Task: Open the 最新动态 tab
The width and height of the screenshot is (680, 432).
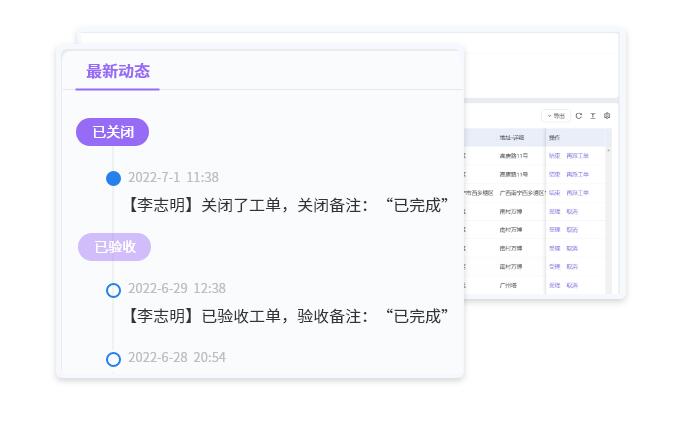Action: click(118, 72)
